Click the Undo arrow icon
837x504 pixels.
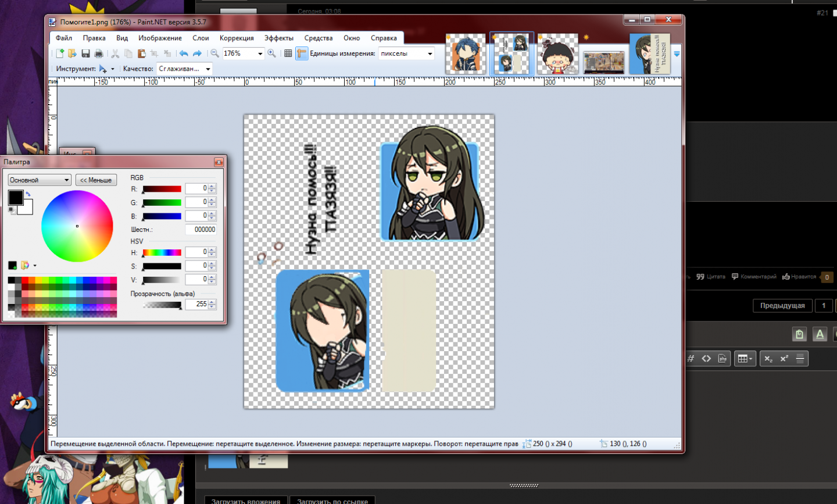tap(184, 53)
